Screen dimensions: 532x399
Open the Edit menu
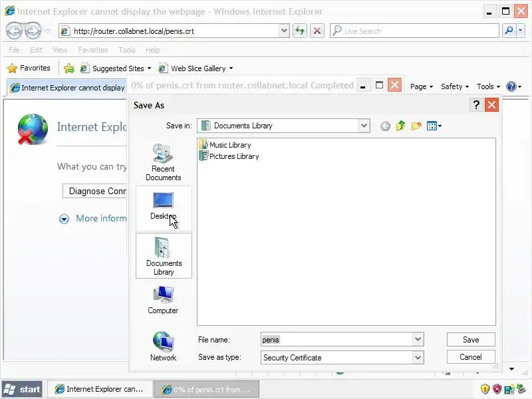click(x=36, y=50)
